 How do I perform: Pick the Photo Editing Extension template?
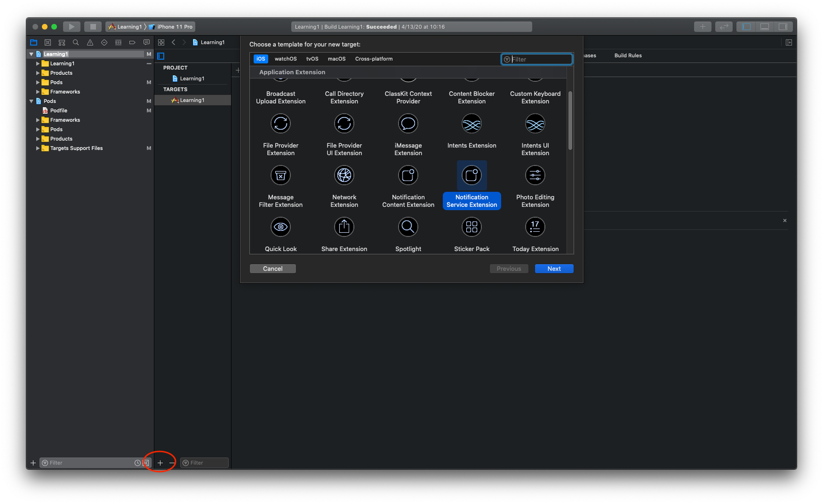[x=535, y=186]
